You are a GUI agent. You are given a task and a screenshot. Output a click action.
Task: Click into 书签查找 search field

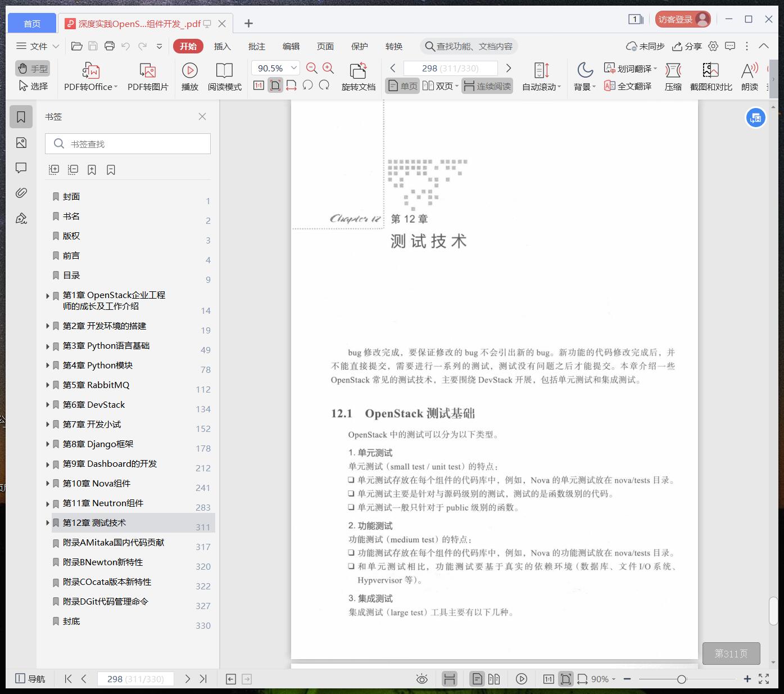(128, 144)
